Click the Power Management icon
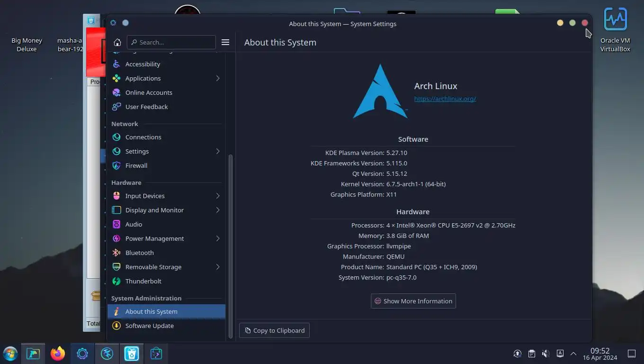 (x=116, y=238)
